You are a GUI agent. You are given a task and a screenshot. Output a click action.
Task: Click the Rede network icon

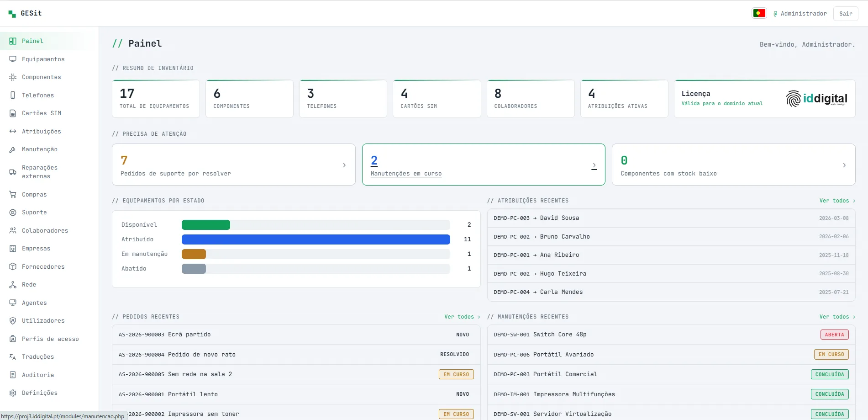coord(13,285)
